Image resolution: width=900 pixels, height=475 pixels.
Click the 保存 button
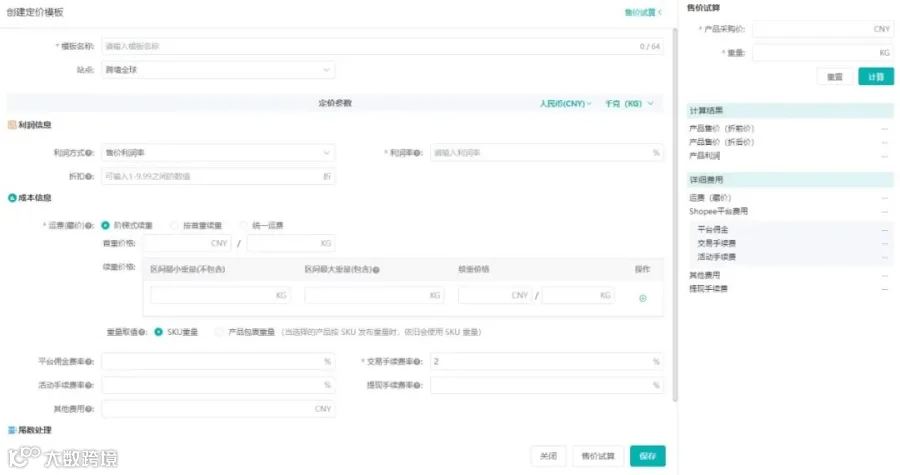647,456
